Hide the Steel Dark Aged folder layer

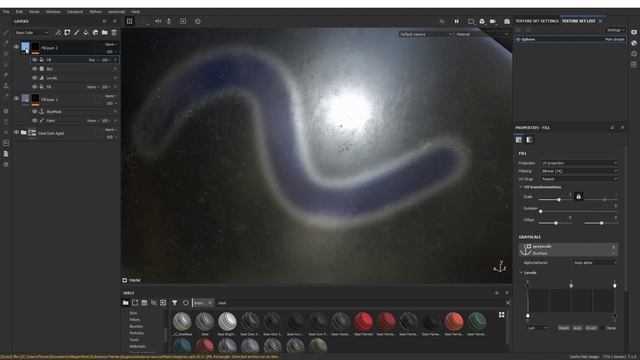(16, 132)
